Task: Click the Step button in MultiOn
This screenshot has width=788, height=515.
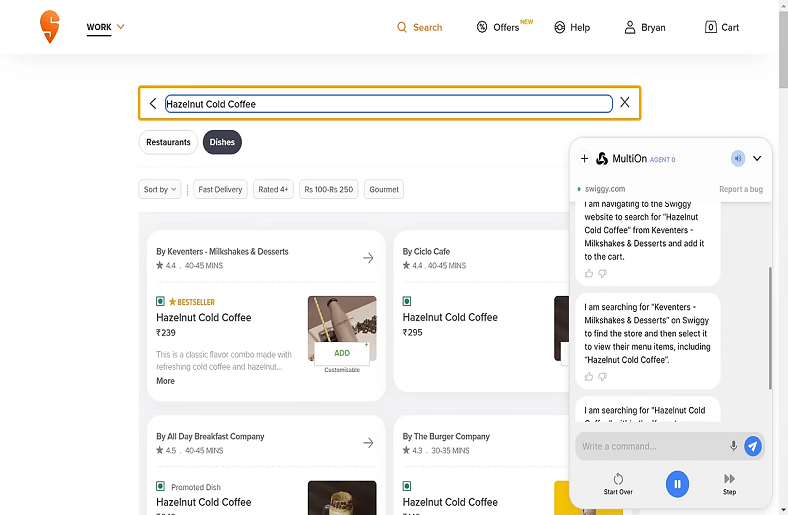Action: pyautogui.click(x=729, y=484)
